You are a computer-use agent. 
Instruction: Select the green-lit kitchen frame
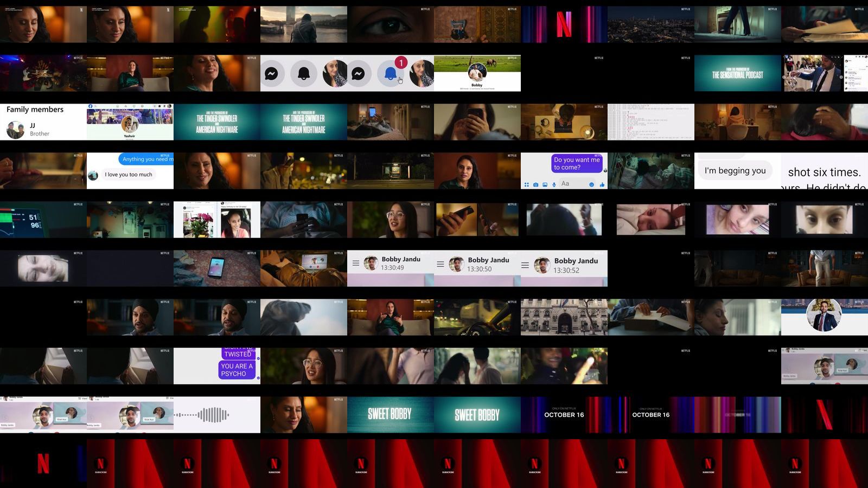tap(130, 220)
